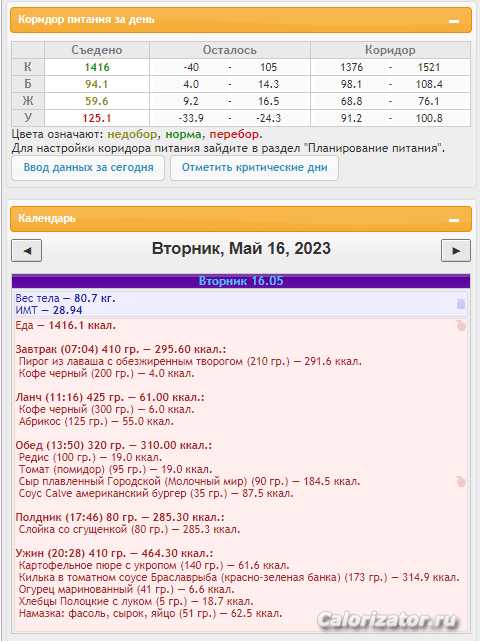480x641 pixels.
Task: Click Пирог из лаваша с обезжиренным творогом entry
Action: click(x=190, y=361)
